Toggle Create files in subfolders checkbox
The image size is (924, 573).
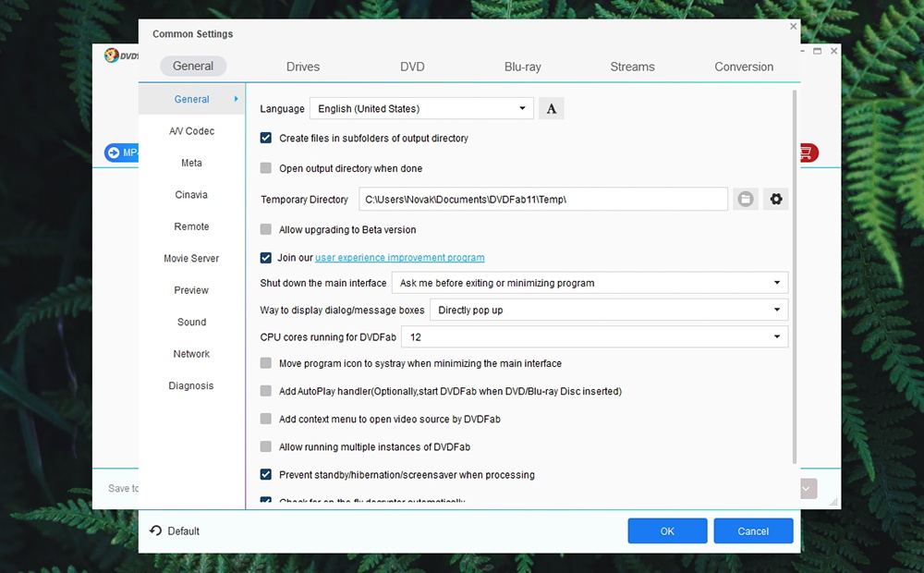point(266,138)
